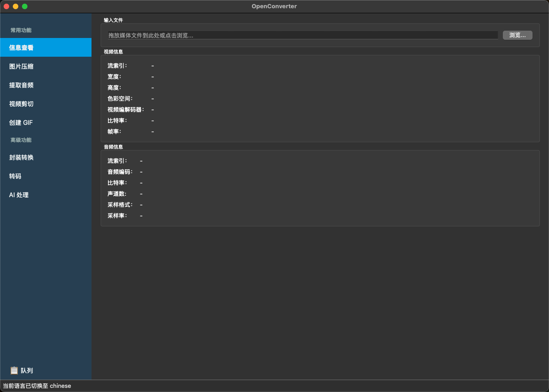Click the 输入文件 group title
Viewport: 549px width, 392px height.
coord(113,20)
